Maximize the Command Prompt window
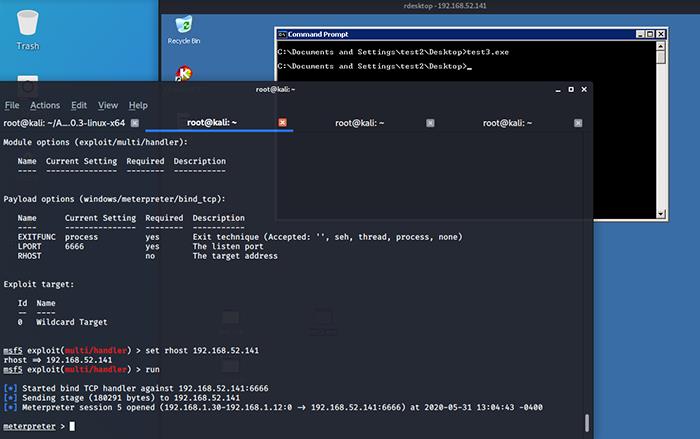700x439 pixels. click(650, 34)
